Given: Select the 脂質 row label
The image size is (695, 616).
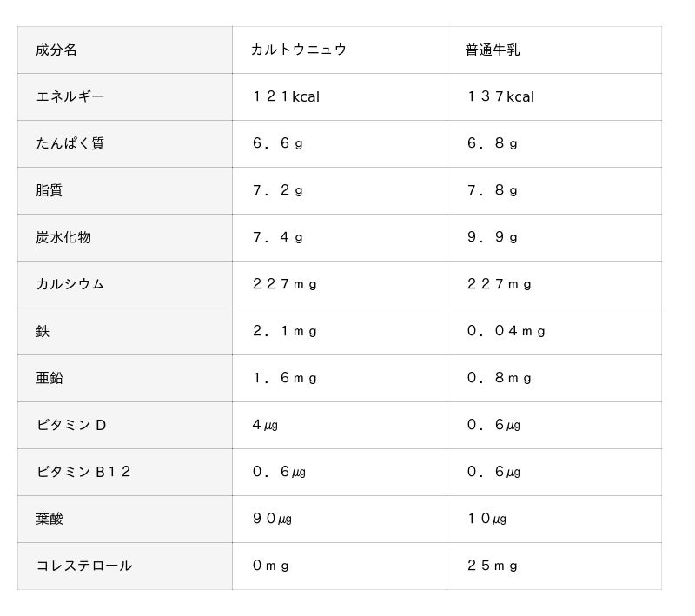Looking at the screenshot, I should (x=50, y=190).
